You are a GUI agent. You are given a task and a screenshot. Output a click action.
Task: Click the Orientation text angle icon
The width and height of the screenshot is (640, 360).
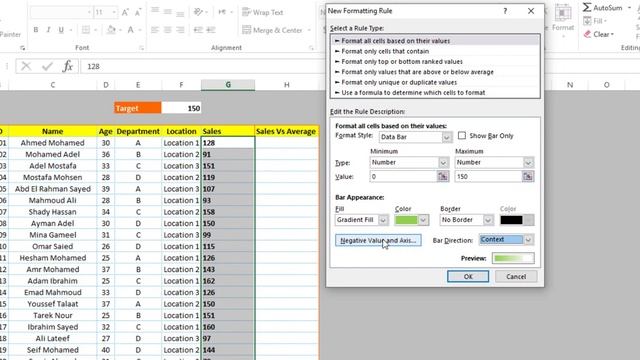[x=198, y=12]
